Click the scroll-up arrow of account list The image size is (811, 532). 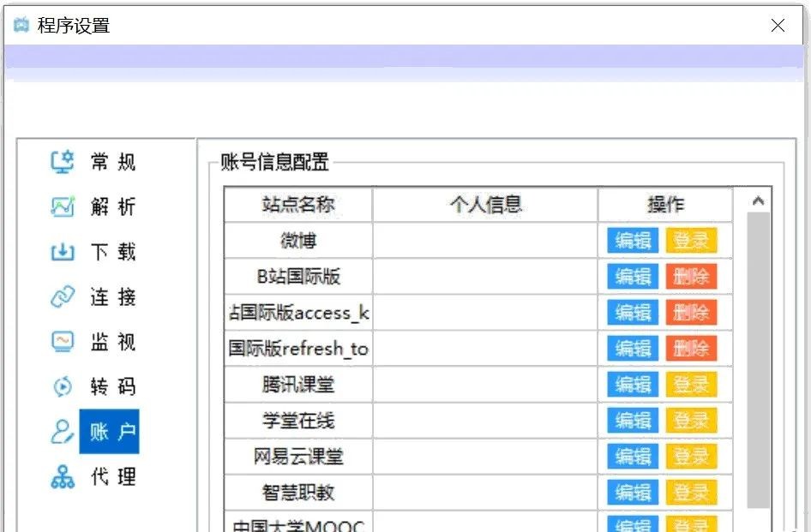coord(758,200)
